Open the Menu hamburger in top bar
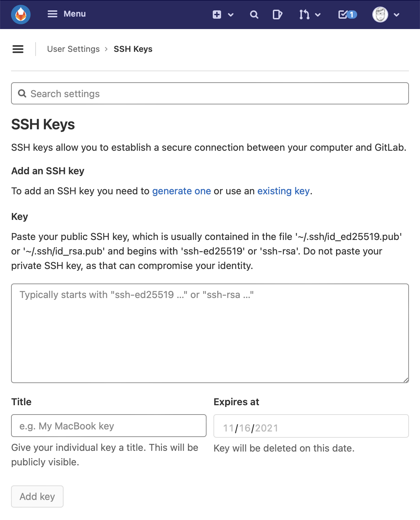The image size is (420, 520). [52, 14]
